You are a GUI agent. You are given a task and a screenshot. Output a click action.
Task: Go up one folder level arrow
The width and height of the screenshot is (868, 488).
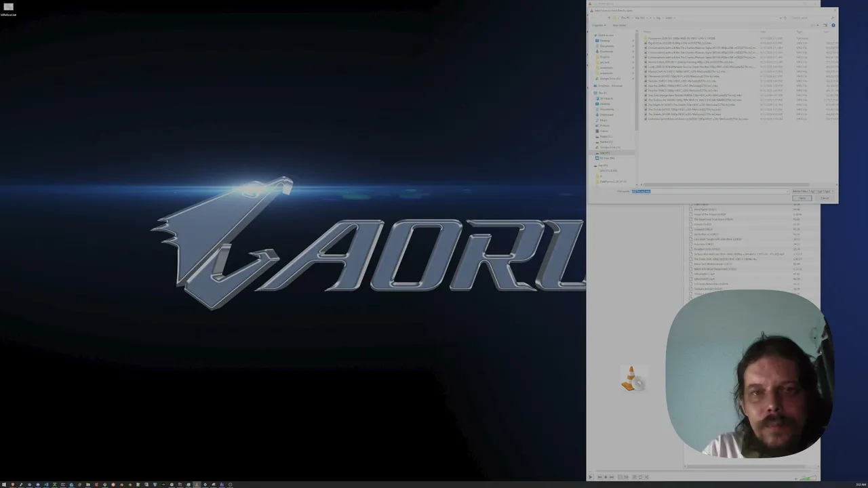(x=608, y=18)
